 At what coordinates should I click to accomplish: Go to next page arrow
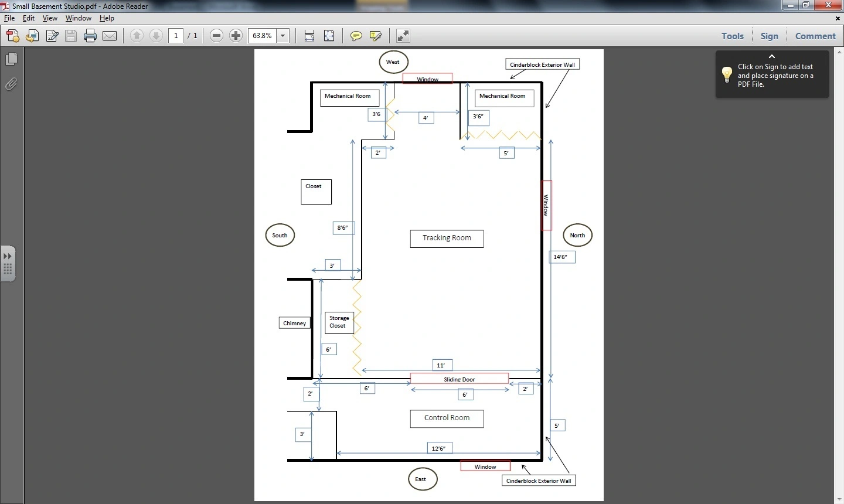pyautogui.click(x=156, y=36)
